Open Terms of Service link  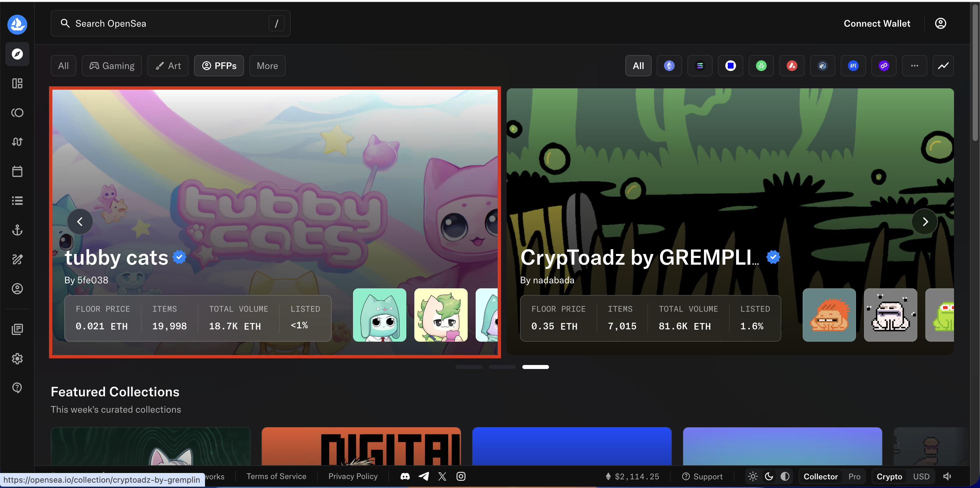(276, 476)
